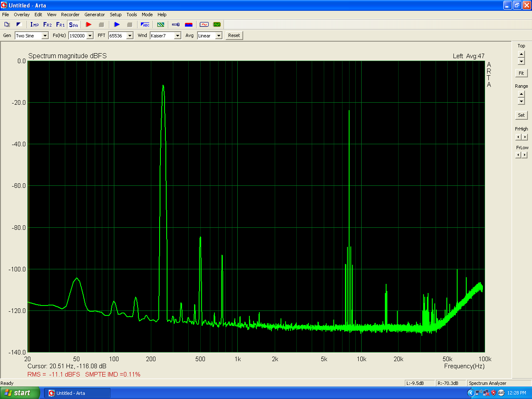This screenshot has height=399, width=532.
Task: Open the Mode menu
Action: 147,15
